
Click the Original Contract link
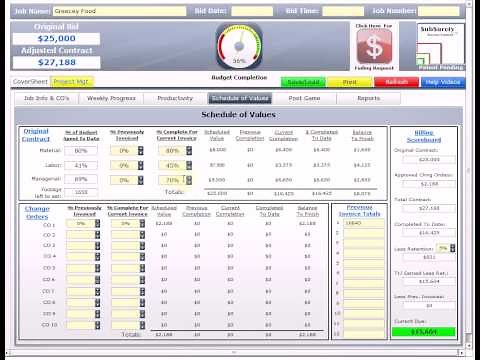[x=36, y=135]
